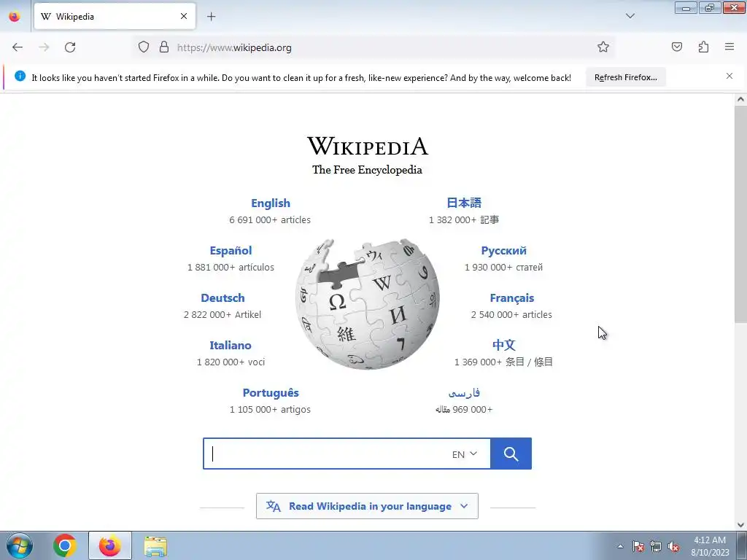The width and height of the screenshot is (747, 560).
Task: Open the Русский Wikipedia link
Action: [503, 251]
